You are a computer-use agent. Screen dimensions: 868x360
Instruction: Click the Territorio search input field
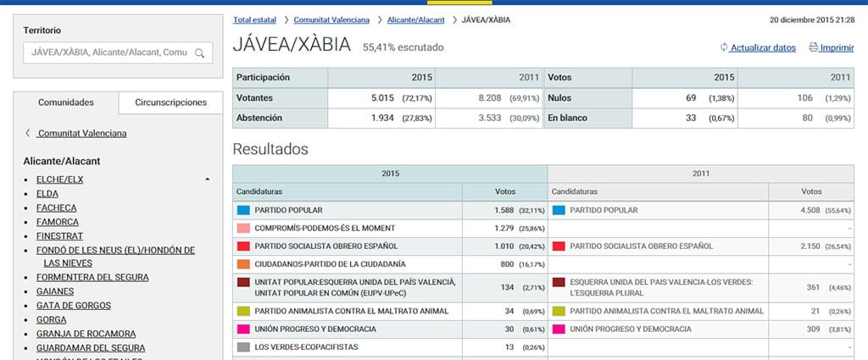(118, 53)
